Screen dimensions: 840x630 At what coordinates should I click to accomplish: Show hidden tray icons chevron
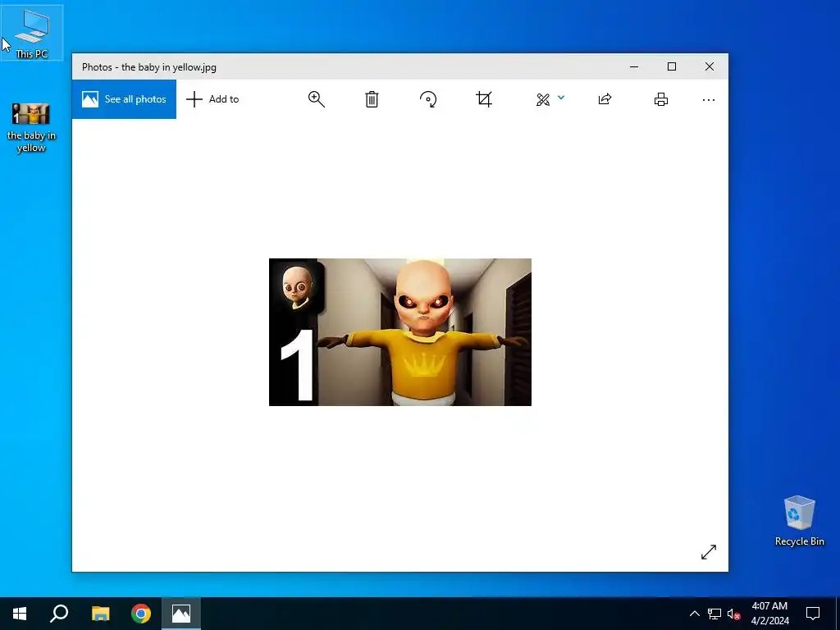click(694, 614)
